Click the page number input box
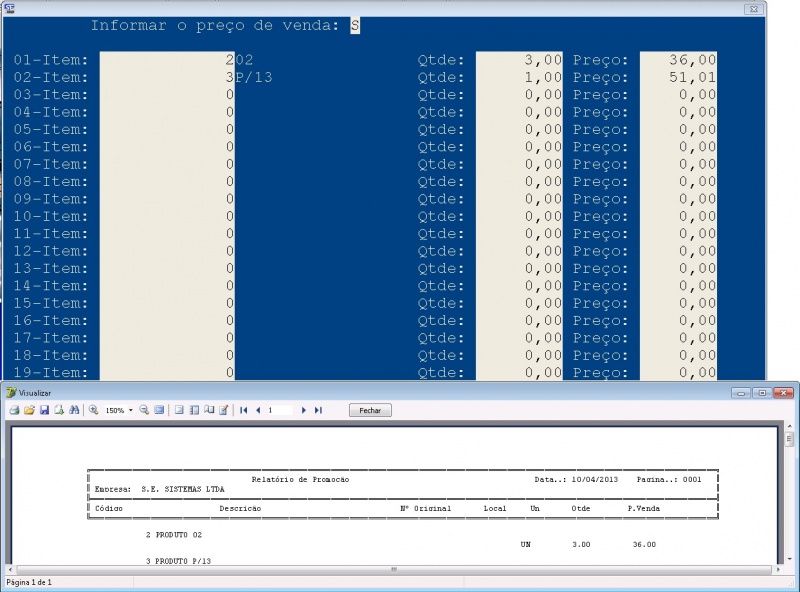 [x=280, y=410]
